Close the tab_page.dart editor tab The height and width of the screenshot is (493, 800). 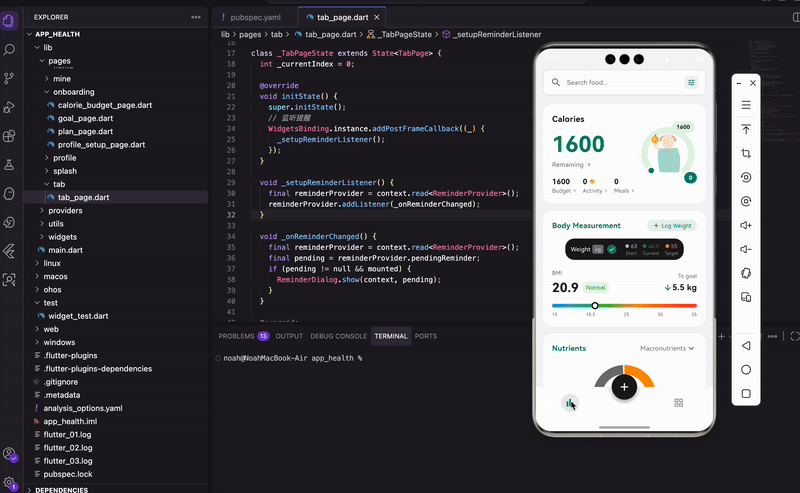377,17
